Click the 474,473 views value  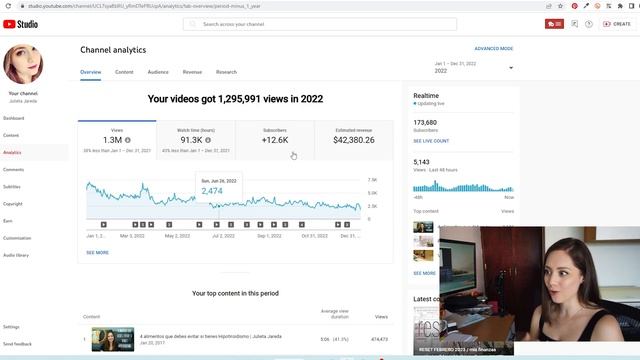(x=380, y=339)
